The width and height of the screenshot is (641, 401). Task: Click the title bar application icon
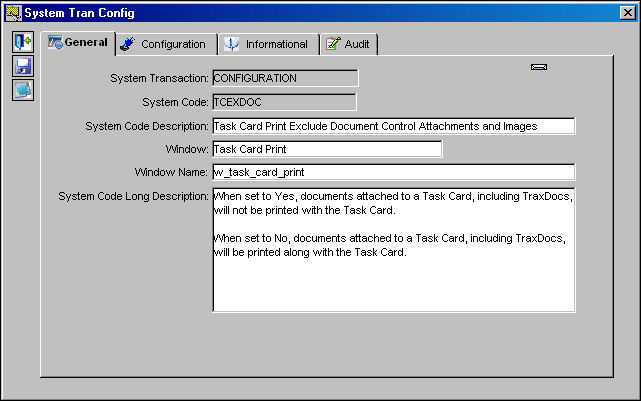[13, 13]
